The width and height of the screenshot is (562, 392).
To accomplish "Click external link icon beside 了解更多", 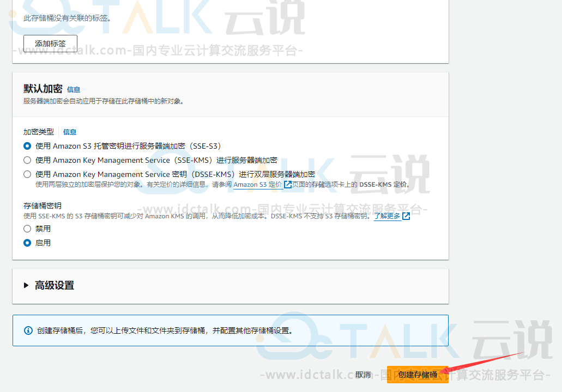I will [x=406, y=216].
